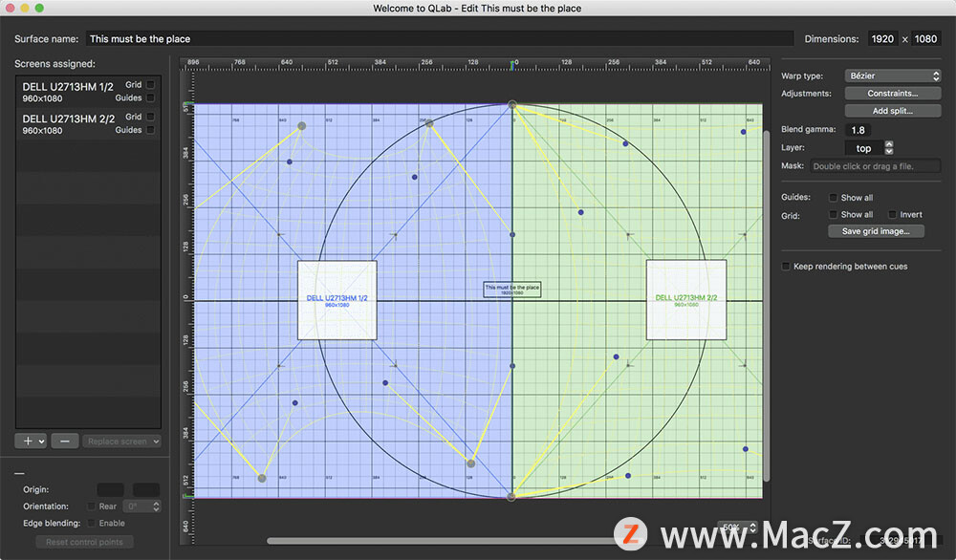Viewport: 956px width, 560px height.
Task: Enable Keep rendering between cues
Action: 786,267
